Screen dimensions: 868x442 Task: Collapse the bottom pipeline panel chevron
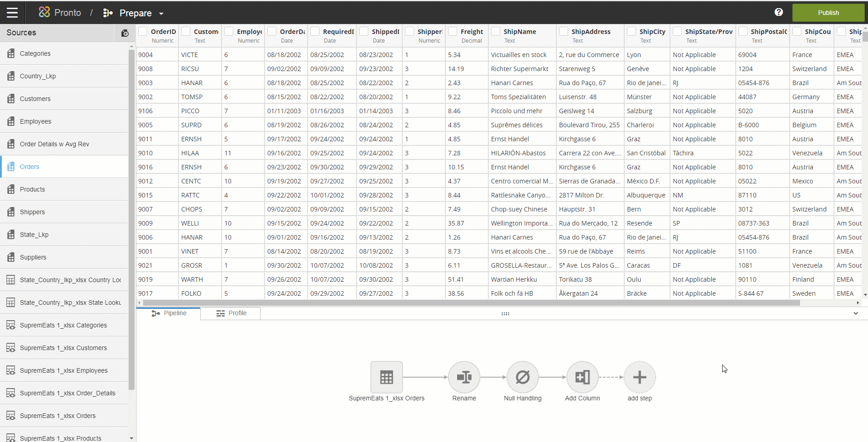(856, 313)
